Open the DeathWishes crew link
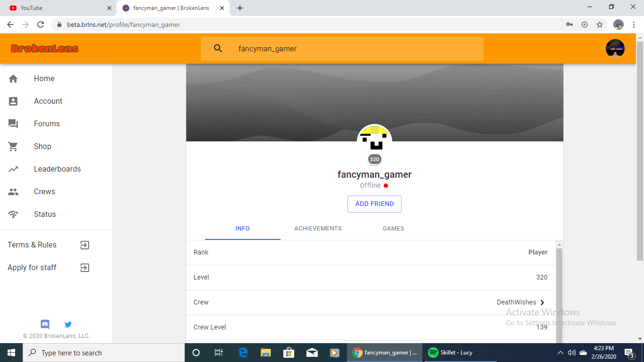This screenshot has height=362, width=644. pos(516,303)
